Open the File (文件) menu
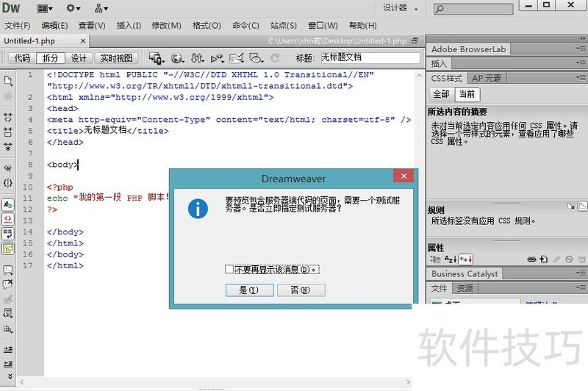The height and width of the screenshot is (391, 588). point(17,26)
